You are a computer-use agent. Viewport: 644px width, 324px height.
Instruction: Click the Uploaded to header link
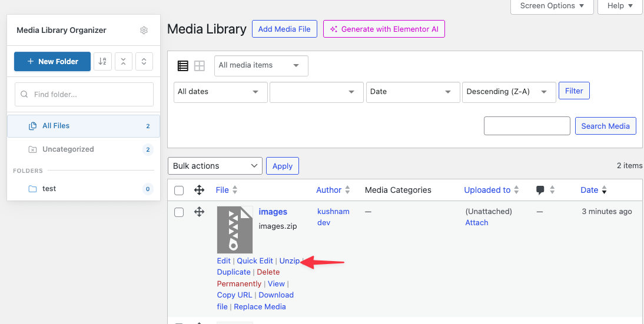(x=487, y=190)
